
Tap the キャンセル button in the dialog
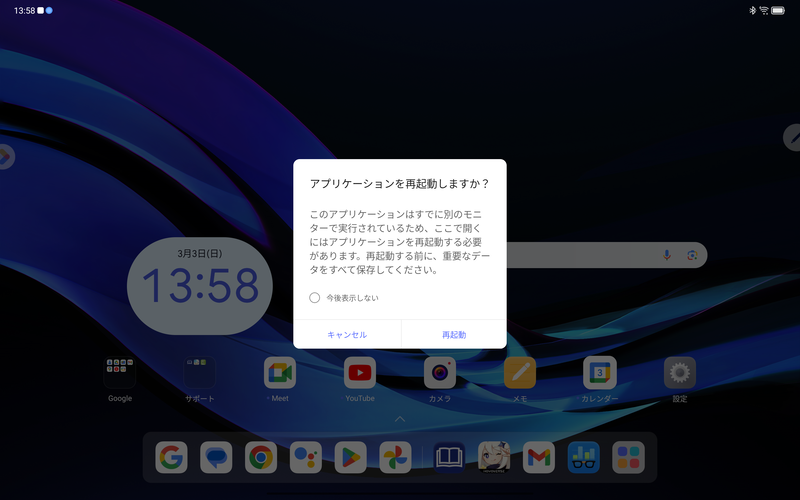click(x=347, y=335)
